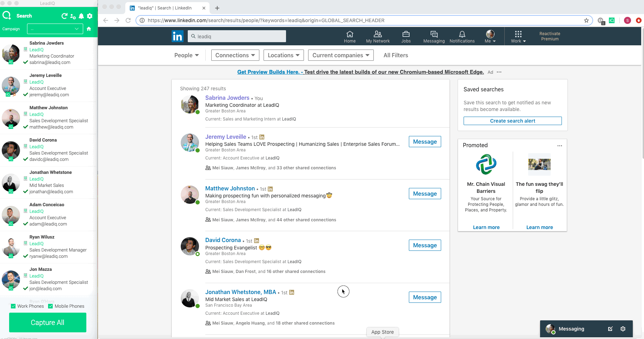
Task: Open the Jobs page
Action: [x=406, y=37]
